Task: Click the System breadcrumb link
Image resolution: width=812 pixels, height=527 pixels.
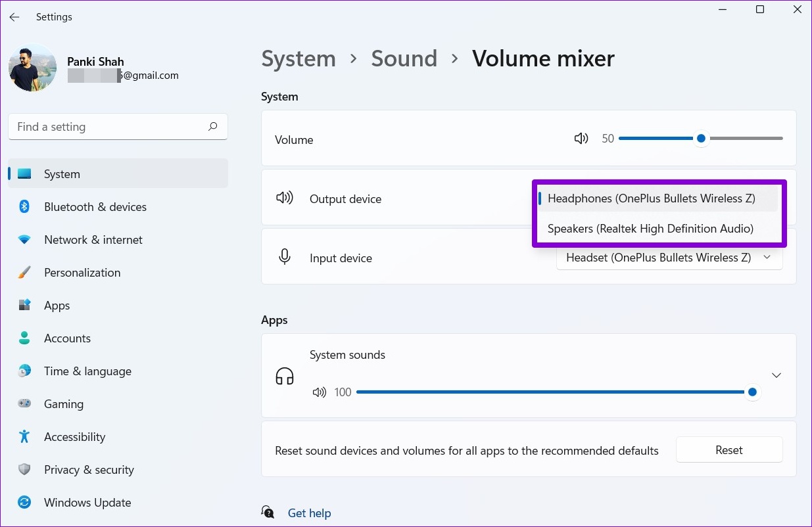Action: (299, 58)
